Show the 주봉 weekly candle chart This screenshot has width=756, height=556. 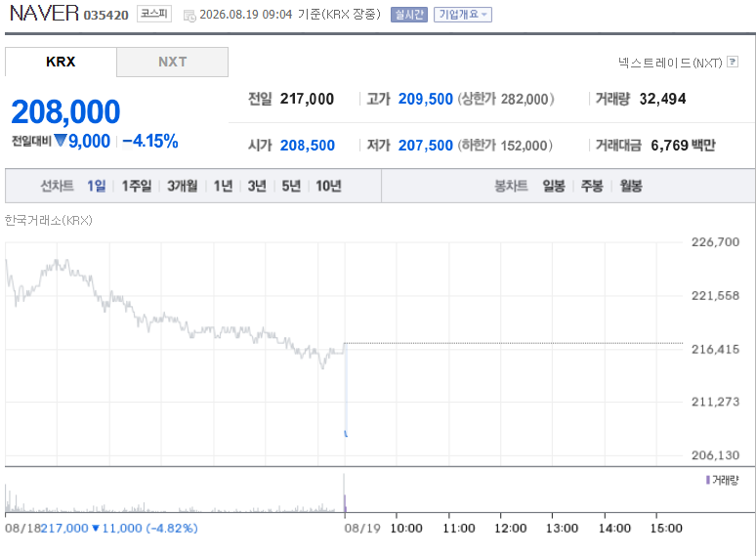592,186
